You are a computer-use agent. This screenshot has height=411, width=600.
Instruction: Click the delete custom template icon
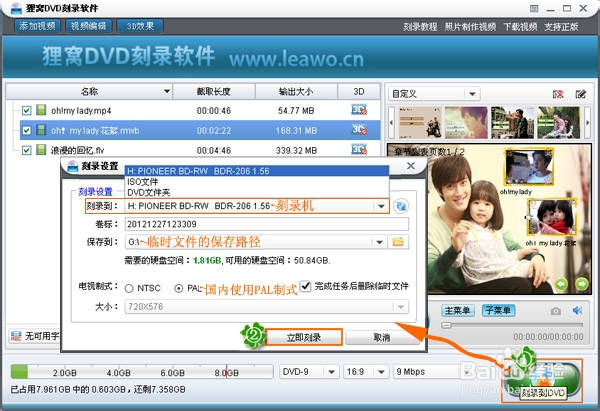558,94
